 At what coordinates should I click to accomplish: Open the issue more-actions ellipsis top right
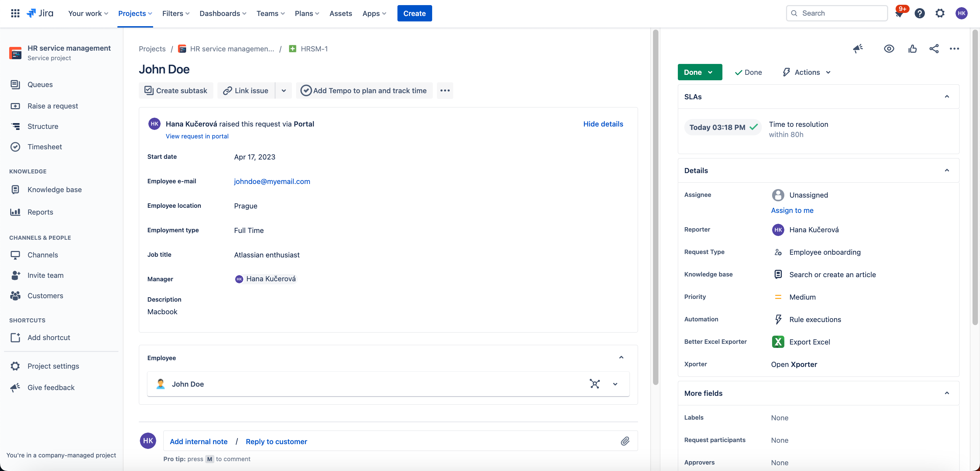tap(954, 49)
